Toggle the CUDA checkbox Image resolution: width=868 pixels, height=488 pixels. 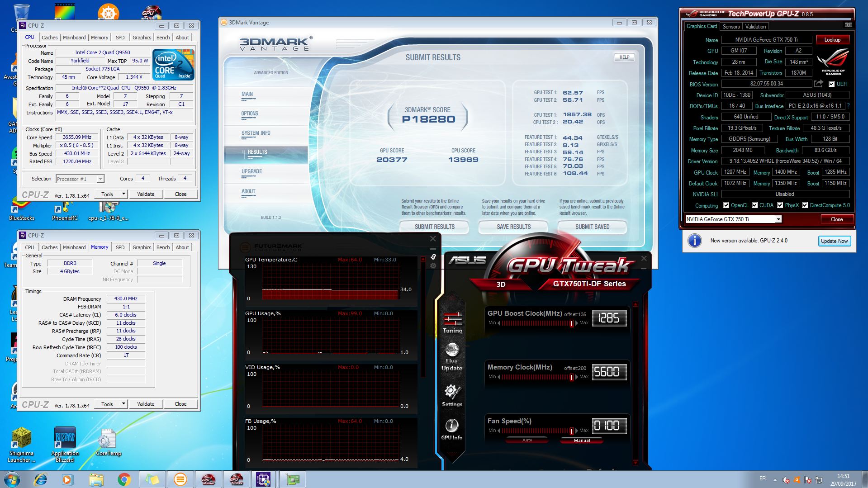point(754,205)
